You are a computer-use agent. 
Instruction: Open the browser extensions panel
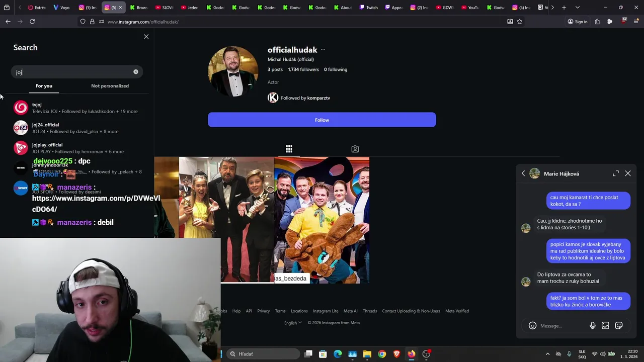597,22
